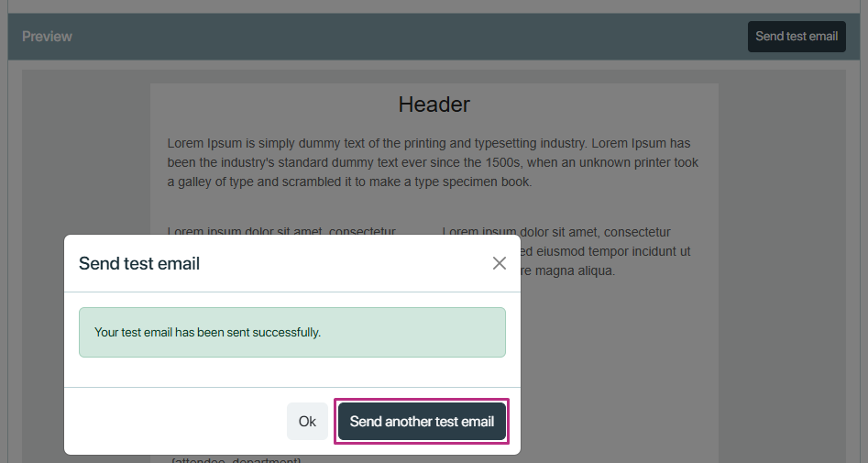Click the "a galley of type" text line

click(x=350, y=182)
